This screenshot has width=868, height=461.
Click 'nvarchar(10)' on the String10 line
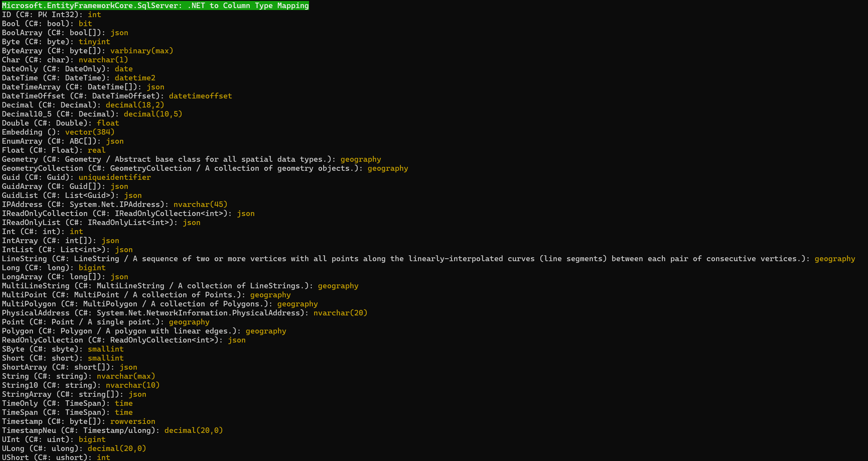(133, 385)
